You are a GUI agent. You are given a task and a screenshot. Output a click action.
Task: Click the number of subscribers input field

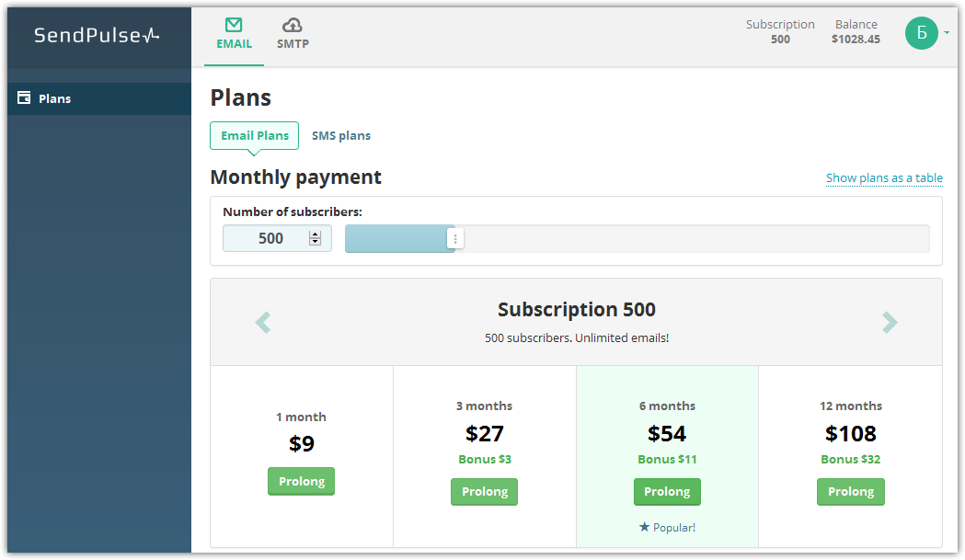coord(277,238)
